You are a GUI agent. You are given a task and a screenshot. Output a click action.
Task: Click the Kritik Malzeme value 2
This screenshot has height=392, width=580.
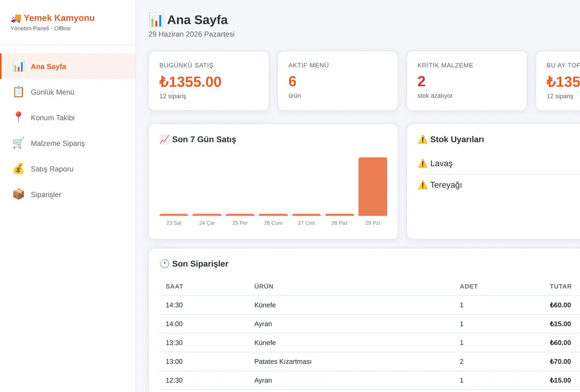pos(421,81)
